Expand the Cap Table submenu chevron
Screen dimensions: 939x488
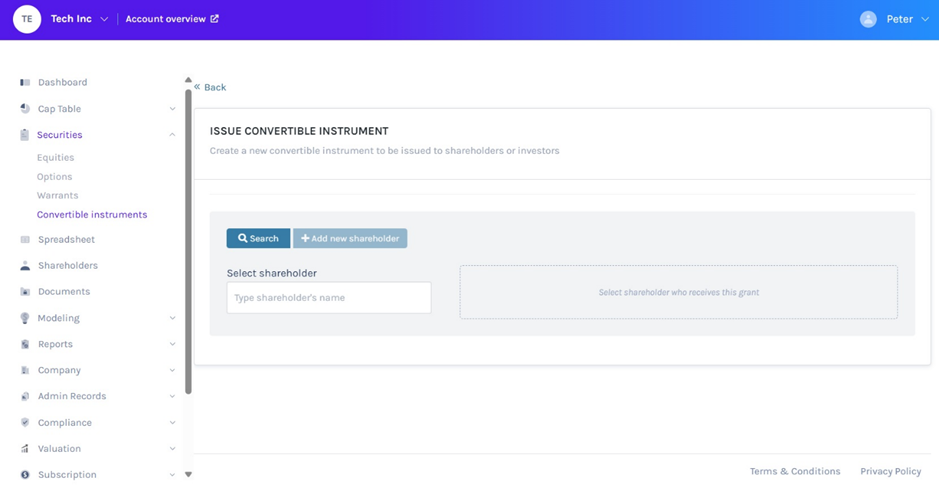[x=172, y=109]
